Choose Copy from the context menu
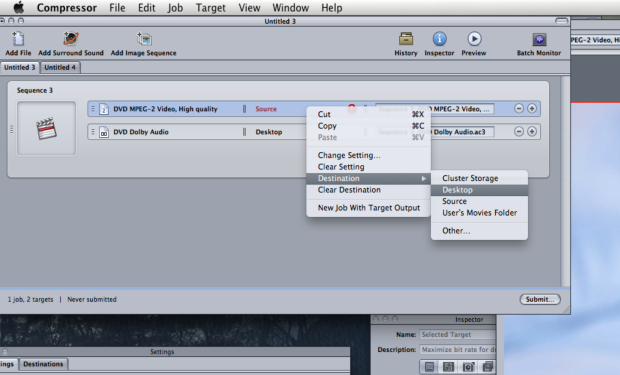Image resolution: width=620 pixels, height=375 pixels. [x=368, y=126]
